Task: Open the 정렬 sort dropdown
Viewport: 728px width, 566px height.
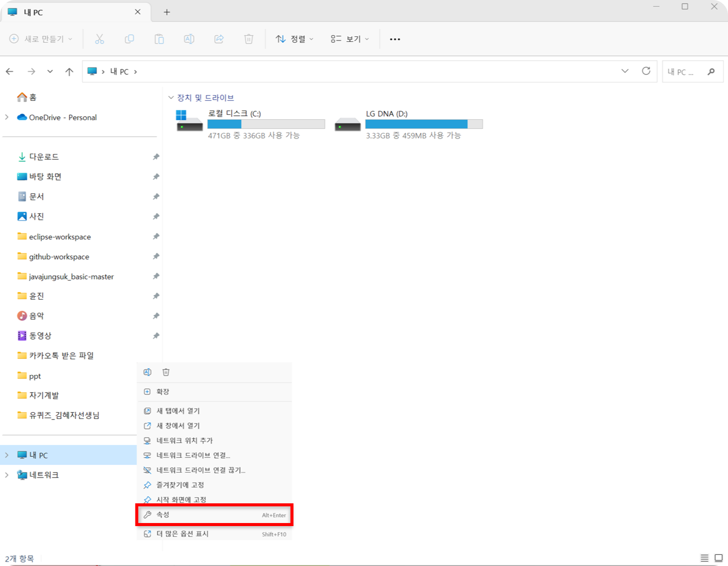Action: coord(295,39)
